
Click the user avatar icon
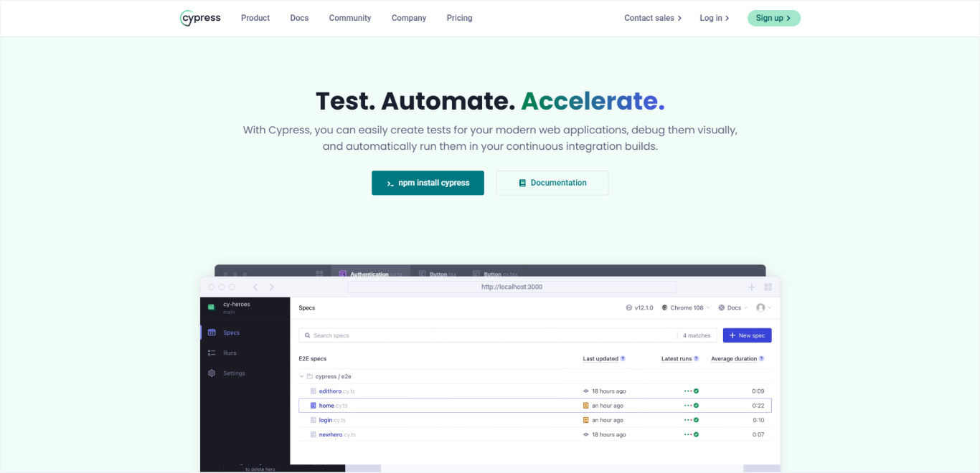(760, 307)
